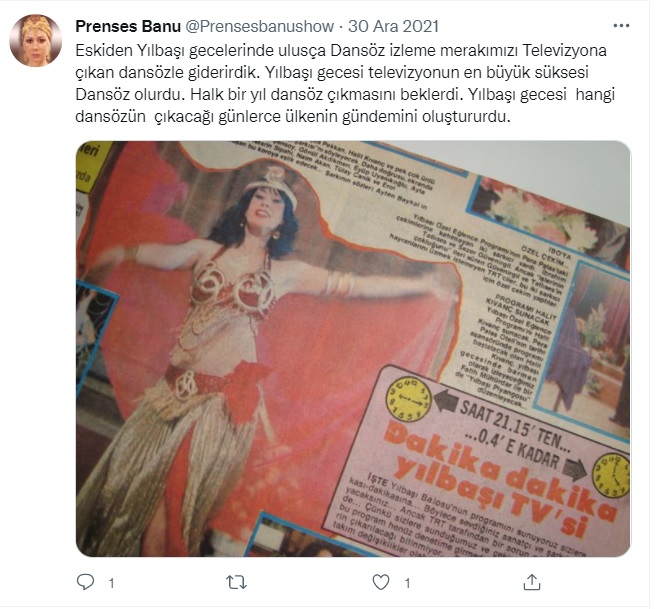The image size is (664, 609).
Task: Click the yellow clock beside 'SAAT 21.15'
Action: tap(408, 399)
